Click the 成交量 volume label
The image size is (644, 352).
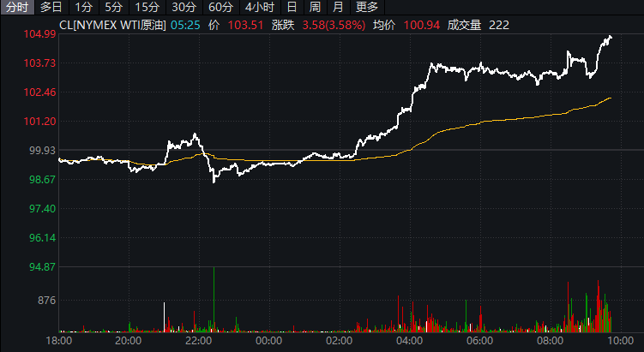tap(464, 25)
